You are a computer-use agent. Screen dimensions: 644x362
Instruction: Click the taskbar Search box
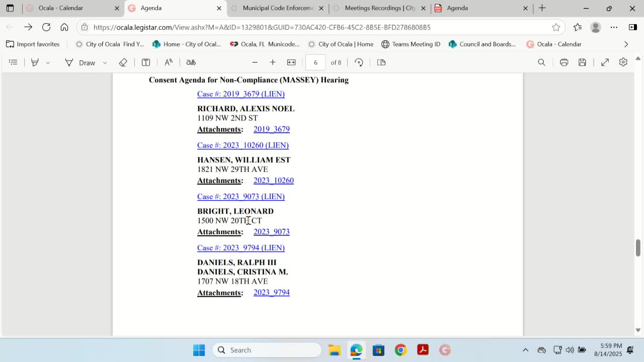pyautogui.click(x=267, y=350)
